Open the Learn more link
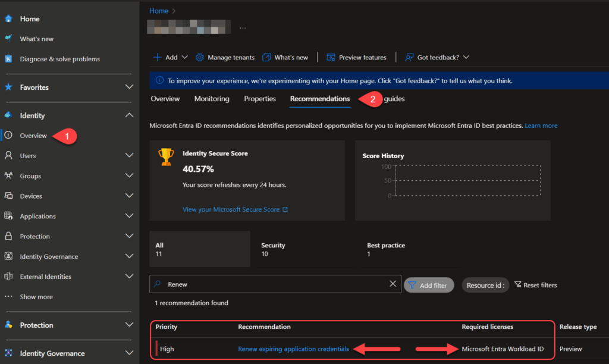 (x=541, y=125)
